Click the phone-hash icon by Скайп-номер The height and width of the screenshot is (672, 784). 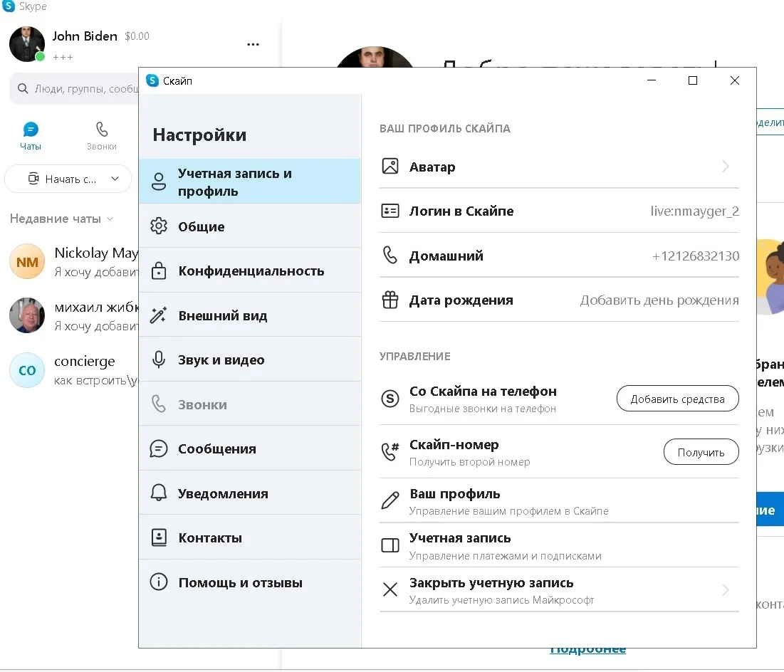click(390, 451)
